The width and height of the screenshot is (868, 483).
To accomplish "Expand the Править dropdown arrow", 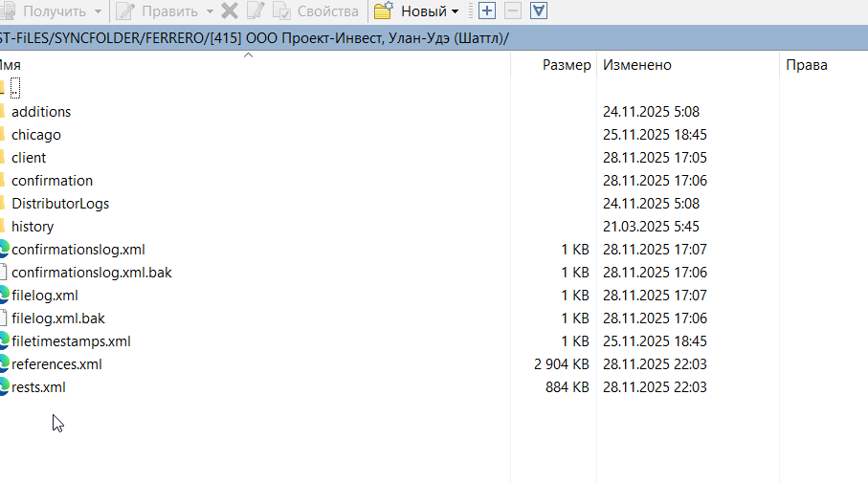I will coord(210,11).
